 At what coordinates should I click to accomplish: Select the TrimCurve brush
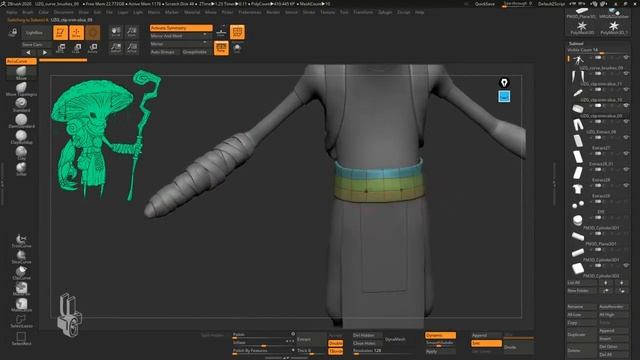21,241
